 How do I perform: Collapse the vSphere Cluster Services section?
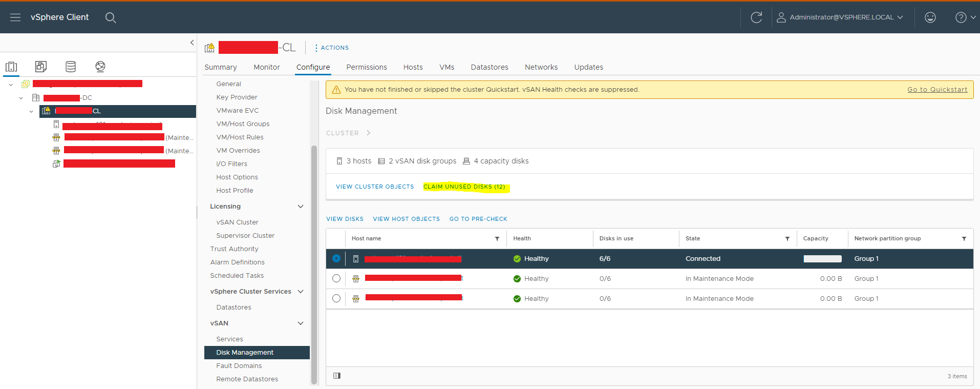tap(301, 292)
